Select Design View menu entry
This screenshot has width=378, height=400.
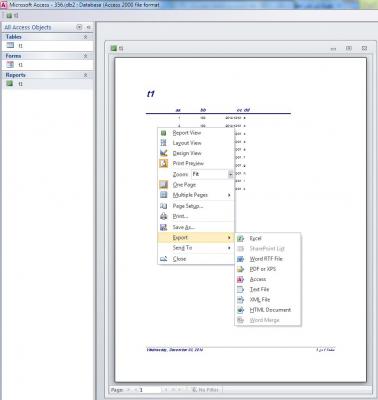click(x=196, y=153)
